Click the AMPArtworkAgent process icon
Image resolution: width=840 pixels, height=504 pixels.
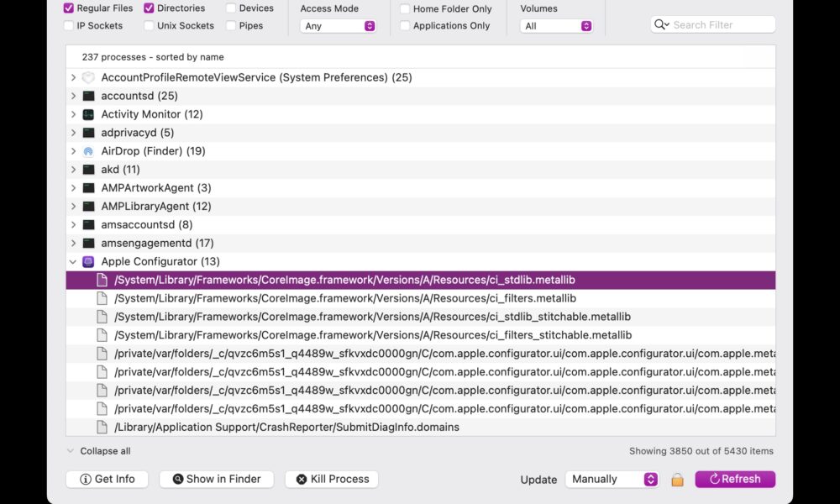pos(88,188)
